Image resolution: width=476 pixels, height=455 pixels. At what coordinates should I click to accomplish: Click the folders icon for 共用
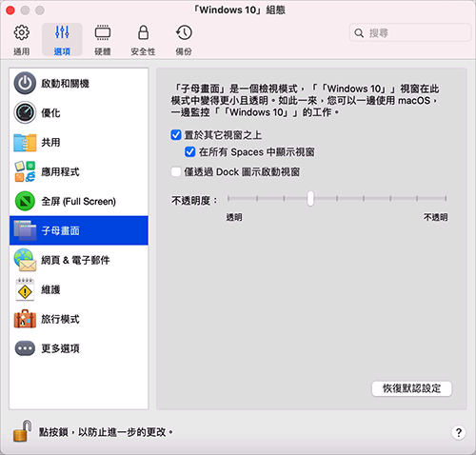(25, 142)
